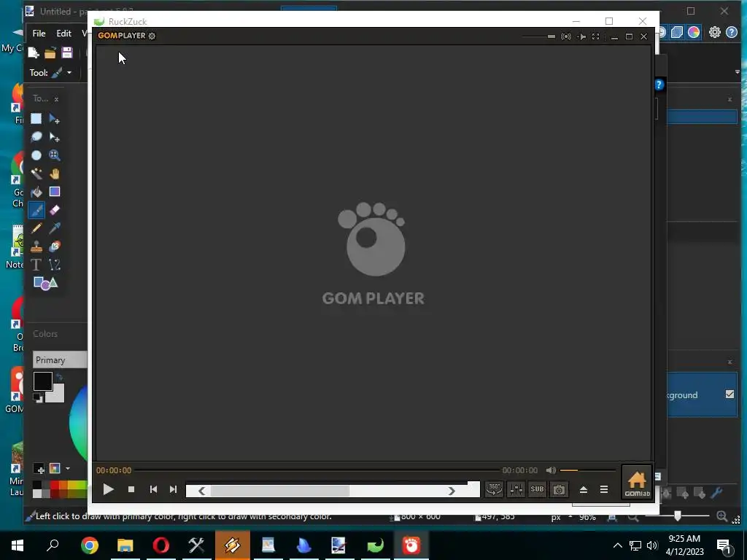Open Chrome from the taskbar
Viewport: 747px width, 560px height.
(x=89, y=545)
